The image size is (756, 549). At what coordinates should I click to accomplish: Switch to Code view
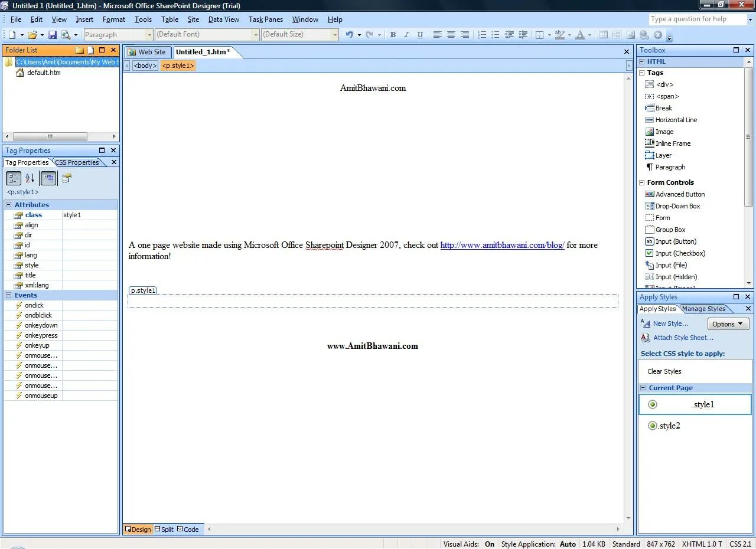tap(188, 530)
